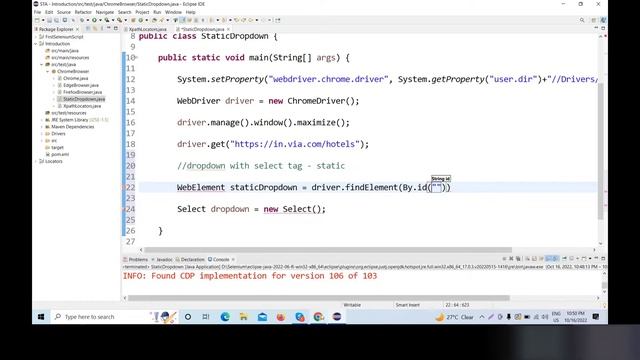Maximize the Console view
640x360 pixels.
pyautogui.click(x=603, y=258)
